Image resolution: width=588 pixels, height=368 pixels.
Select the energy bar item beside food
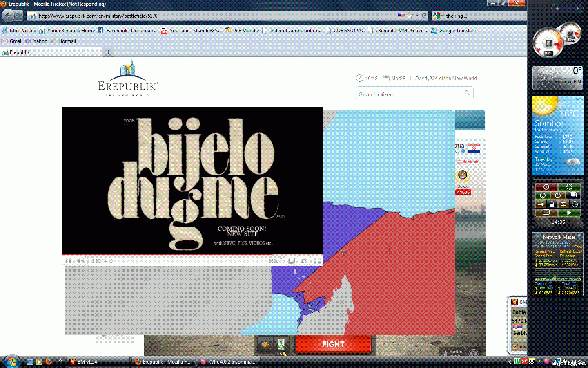[281, 346]
